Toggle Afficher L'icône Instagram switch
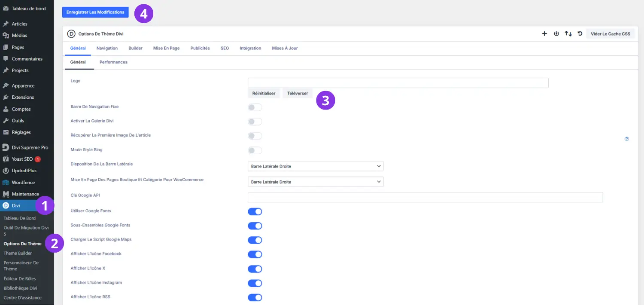This screenshot has height=305, width=644. coord(255,283)
